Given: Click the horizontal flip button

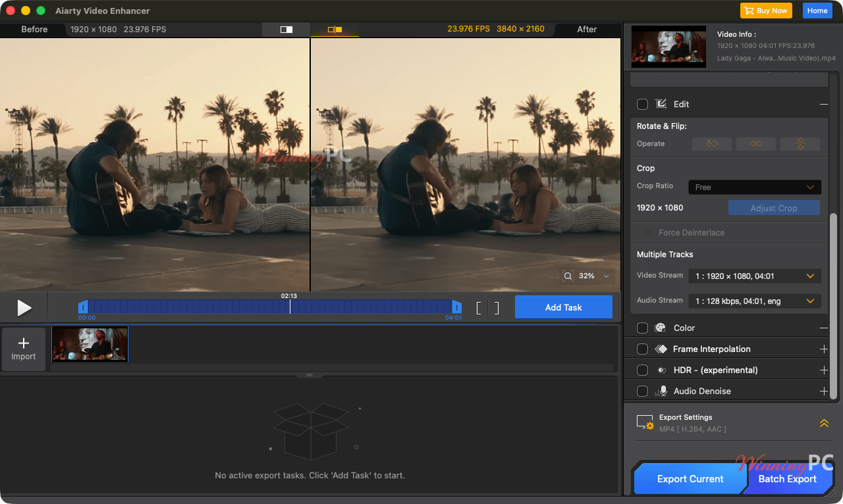Looking at the screenshot, I should (756, 143).
